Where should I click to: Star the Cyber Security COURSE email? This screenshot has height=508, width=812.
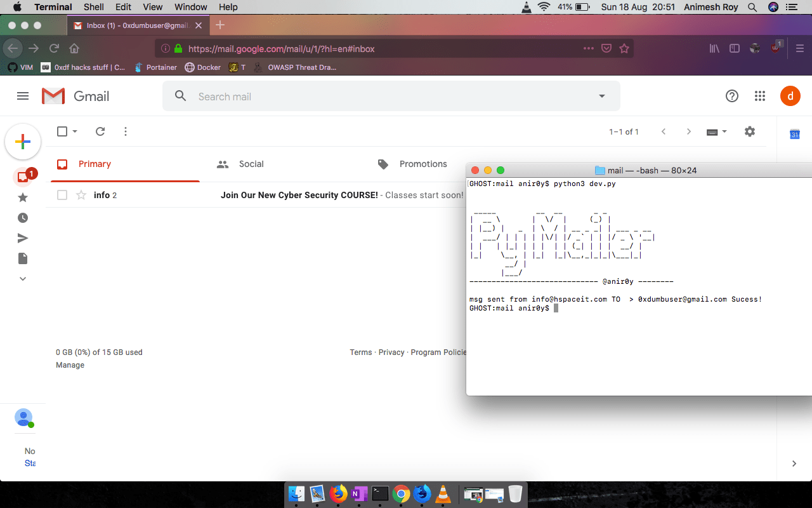click(79, 195)
